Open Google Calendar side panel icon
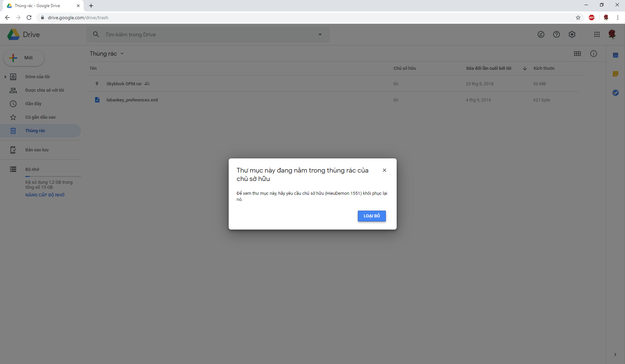The image size is (625, 364). click(x=616, y=55)
